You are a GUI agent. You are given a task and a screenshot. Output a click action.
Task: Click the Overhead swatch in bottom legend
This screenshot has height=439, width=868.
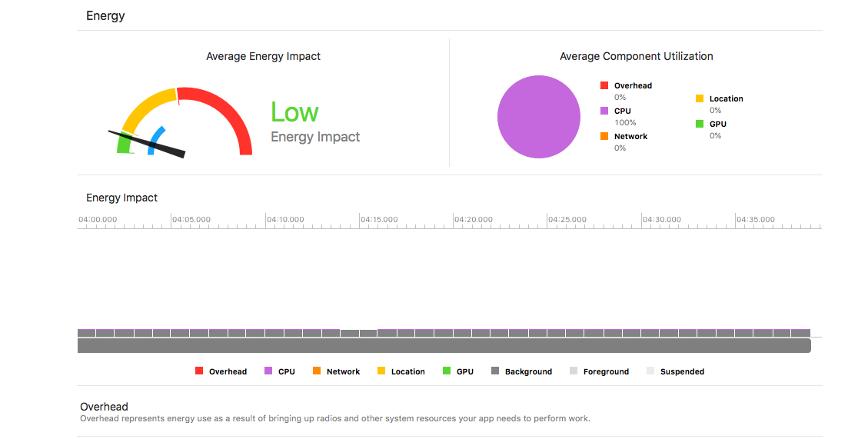click(199, 371)
